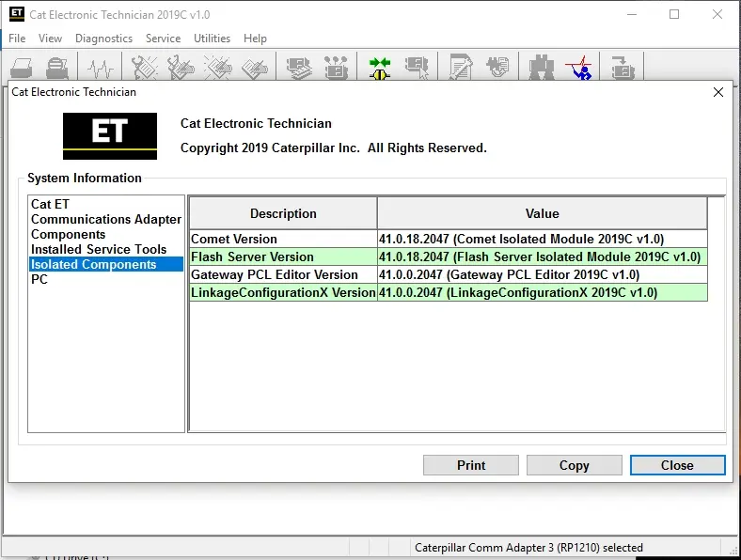The width and height of the screenshot is (741, 560).
Task: Click the notepad with pencil toolbar icon
Action: pos(460,68)
